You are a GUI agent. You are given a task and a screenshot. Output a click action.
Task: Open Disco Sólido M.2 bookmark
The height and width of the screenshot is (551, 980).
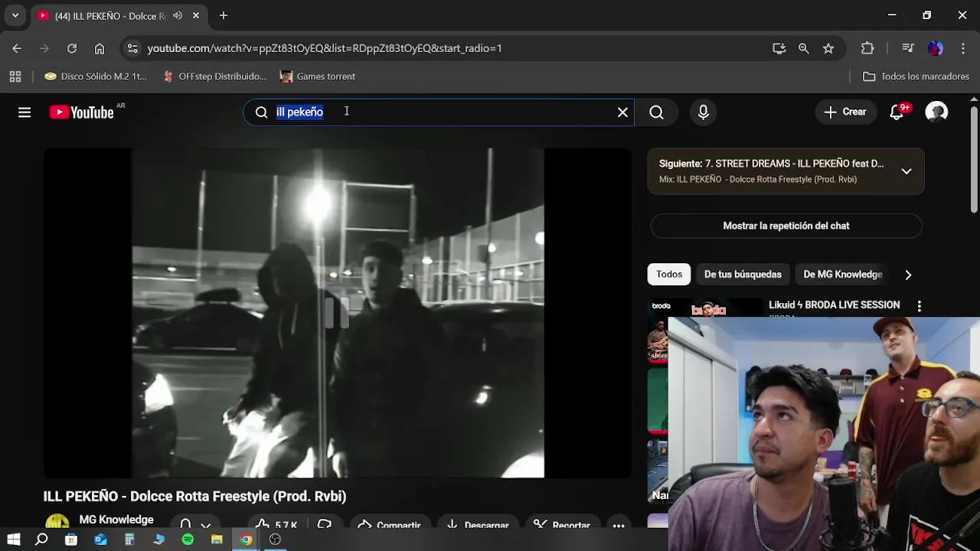tap(96, 77)
